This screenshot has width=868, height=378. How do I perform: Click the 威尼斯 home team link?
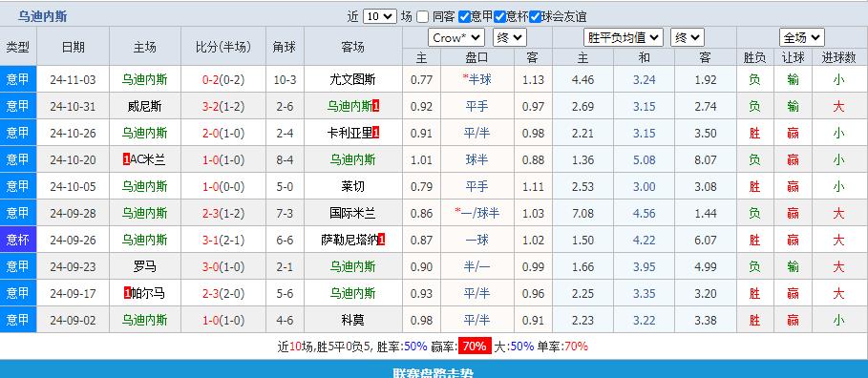144,106
